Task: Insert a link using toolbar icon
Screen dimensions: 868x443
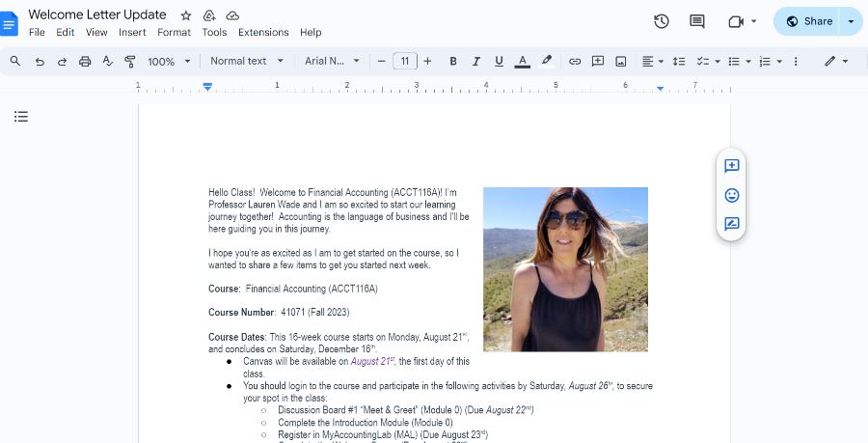Action: [x=575, y=61]
